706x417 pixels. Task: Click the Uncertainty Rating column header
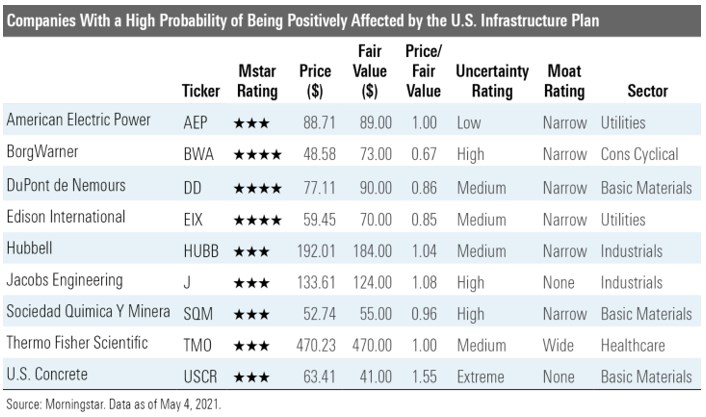click(x=485, y=81)
